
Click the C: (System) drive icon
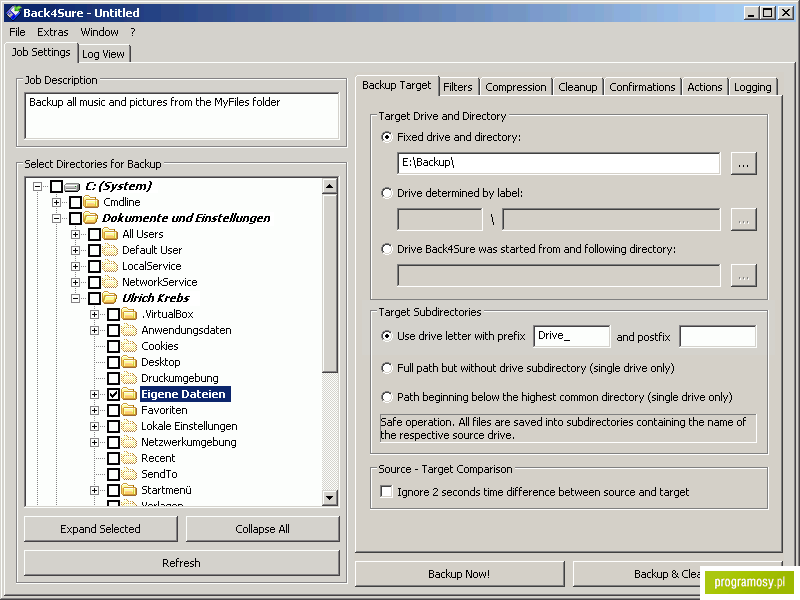[72, 187]
